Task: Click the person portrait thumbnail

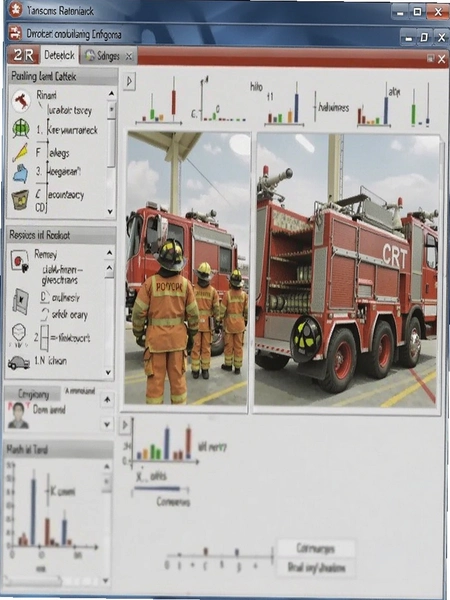Action: click(x=18, y=415)
